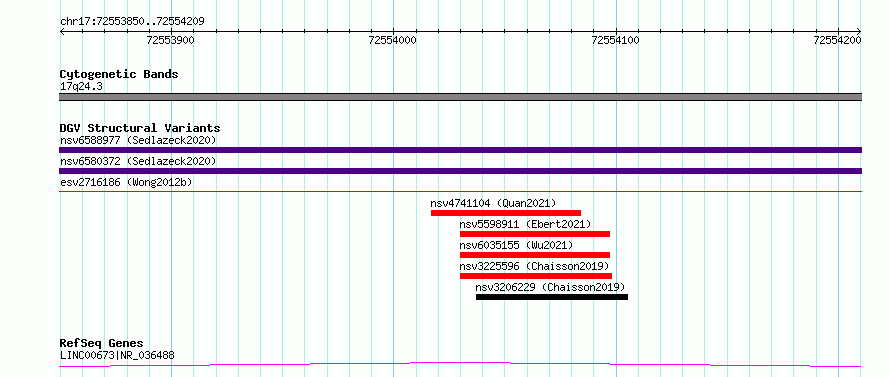Image resolution: width=890 pixels, height=377 pixels.
Task: Select the thin red line for esv2716186
Action: click(x=460, y=192)
